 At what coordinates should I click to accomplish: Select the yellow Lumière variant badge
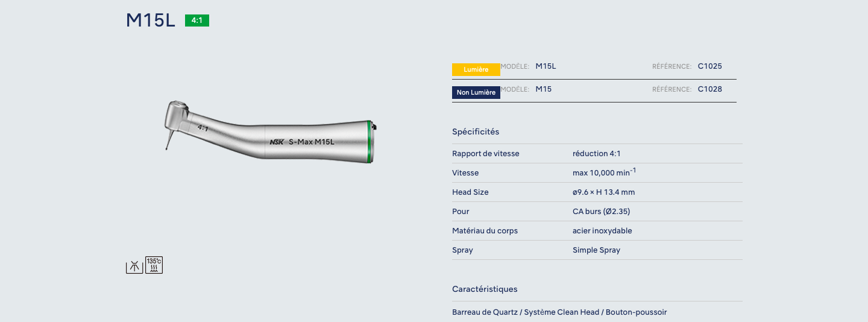coord(476,70)
